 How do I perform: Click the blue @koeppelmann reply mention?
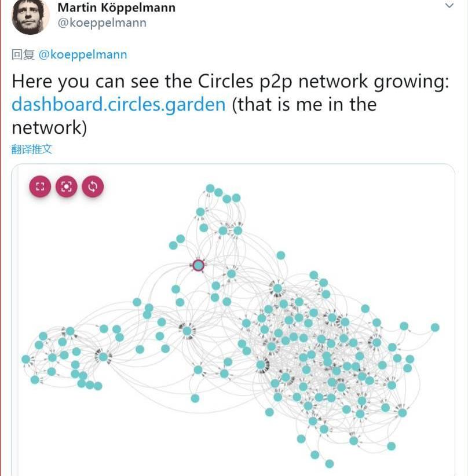[x=83, y=54]
